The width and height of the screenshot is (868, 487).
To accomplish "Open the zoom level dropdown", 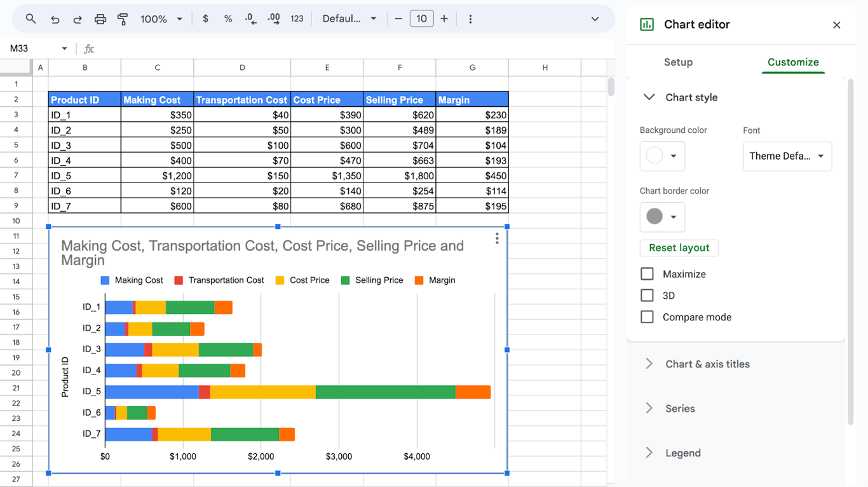I will (161, 19).
